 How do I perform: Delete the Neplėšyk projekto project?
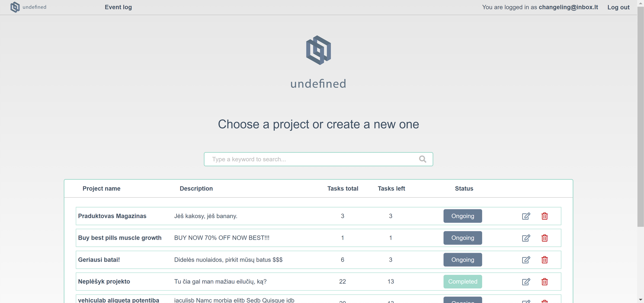coord(545,282)
